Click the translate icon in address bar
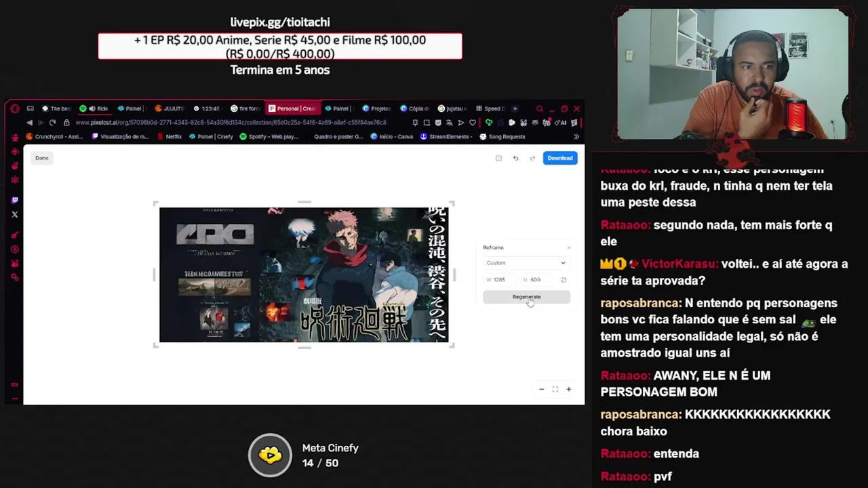The image size is (868, 488). click(450, 123)
